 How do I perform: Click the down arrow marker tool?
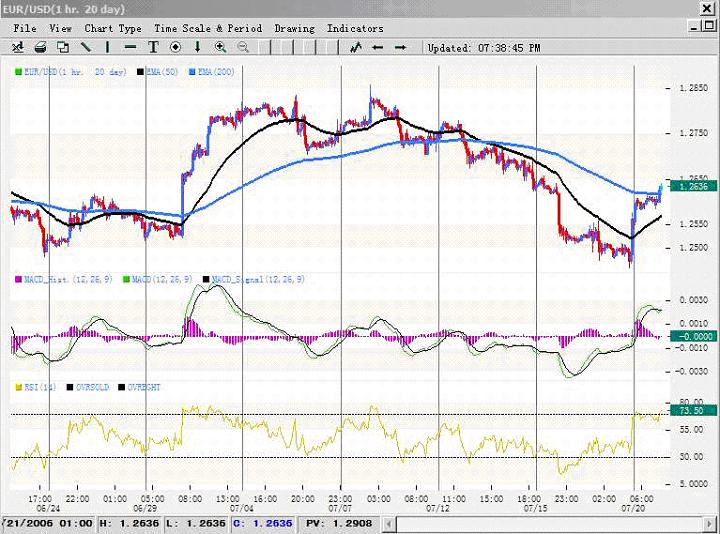198,47
